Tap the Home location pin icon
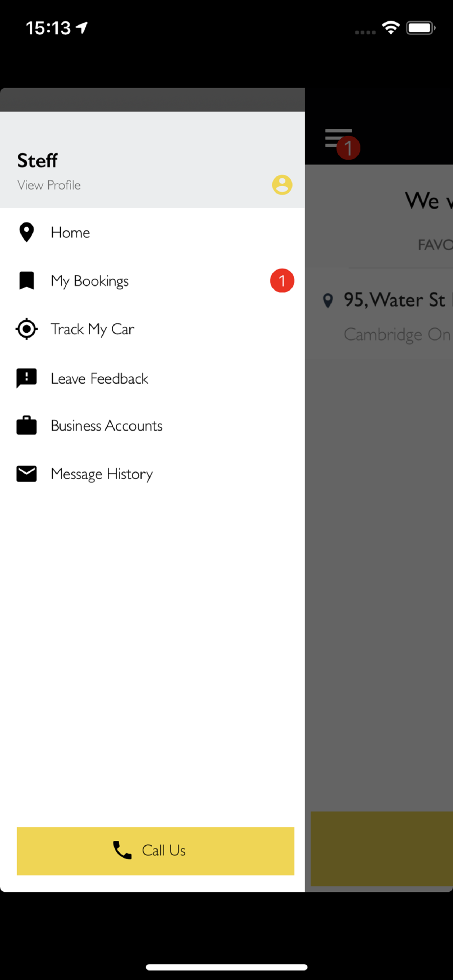Image resolution: width=453 pixels, height=980 pixels. pyautogui.click(x=26, y=232)
